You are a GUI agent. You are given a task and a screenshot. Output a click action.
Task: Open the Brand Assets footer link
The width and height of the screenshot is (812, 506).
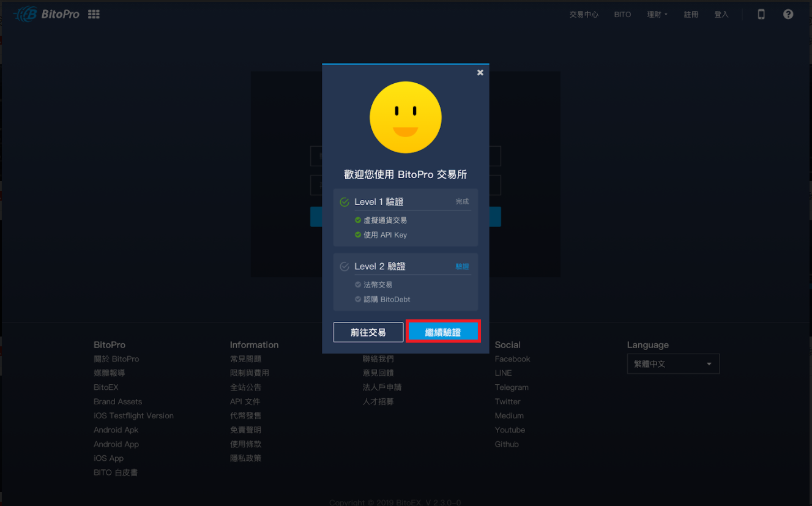117,401
